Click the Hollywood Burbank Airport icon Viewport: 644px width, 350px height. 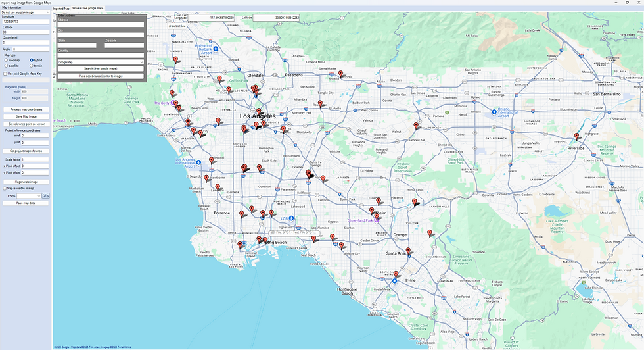click(216, 49)
